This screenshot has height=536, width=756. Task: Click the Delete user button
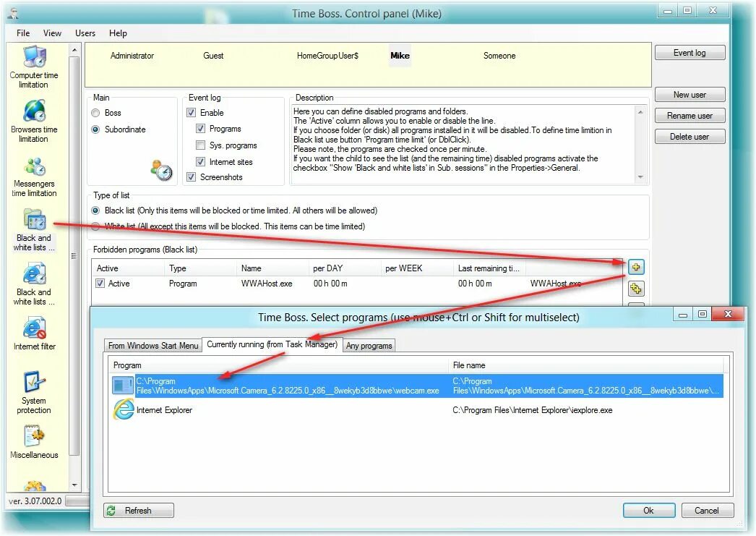tap(690, 137)
